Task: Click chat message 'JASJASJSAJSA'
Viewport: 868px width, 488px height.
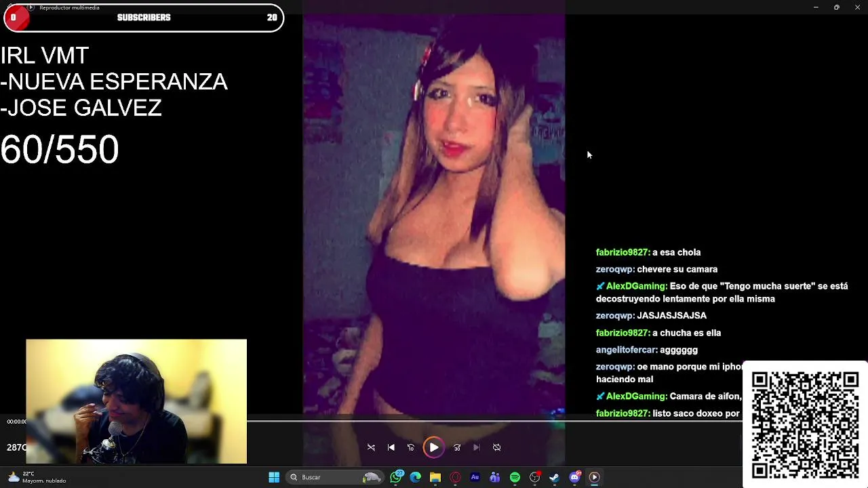Action: tap(672, 316)
